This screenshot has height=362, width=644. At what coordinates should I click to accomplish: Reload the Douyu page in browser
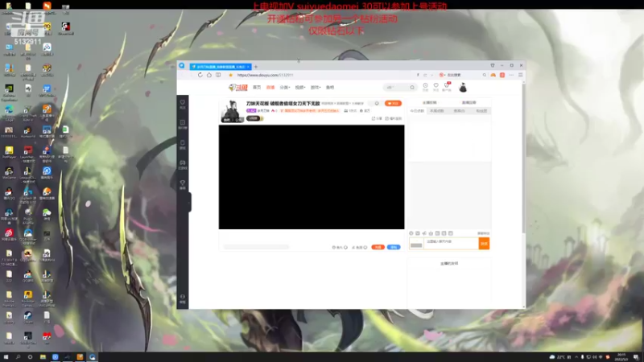point(200,75)
